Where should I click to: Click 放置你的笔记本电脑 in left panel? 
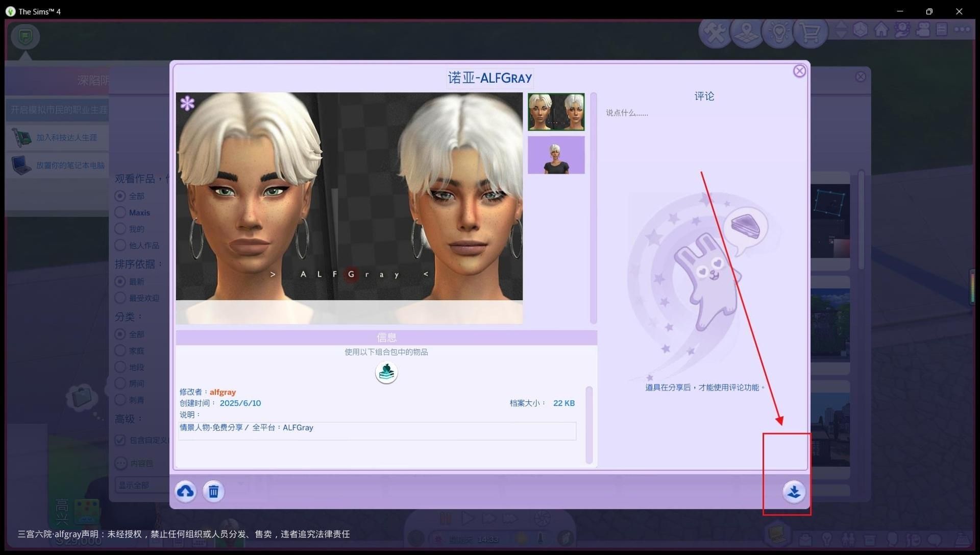(x=58, y=165)
